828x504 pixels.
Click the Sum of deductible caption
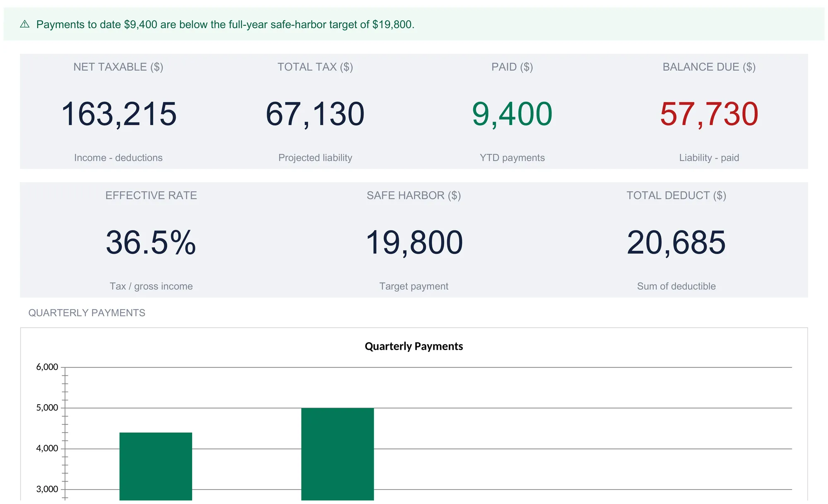676,286
